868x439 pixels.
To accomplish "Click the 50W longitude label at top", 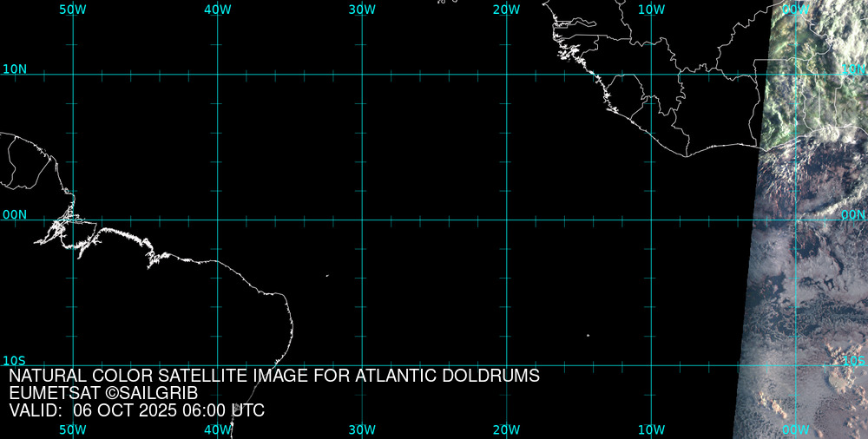I will coord(73,9).
